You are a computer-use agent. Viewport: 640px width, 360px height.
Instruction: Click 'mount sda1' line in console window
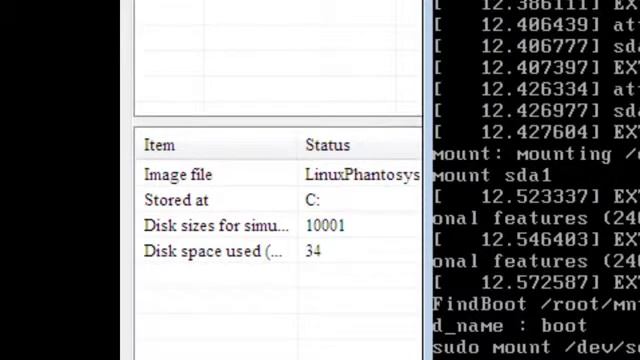[492, 176]
